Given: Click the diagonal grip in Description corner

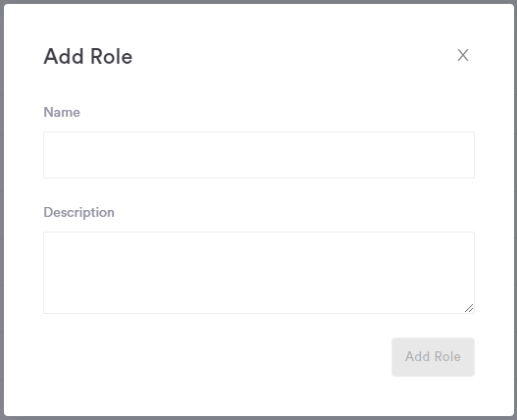Looking at the screenshot, I should click(469, 308).
